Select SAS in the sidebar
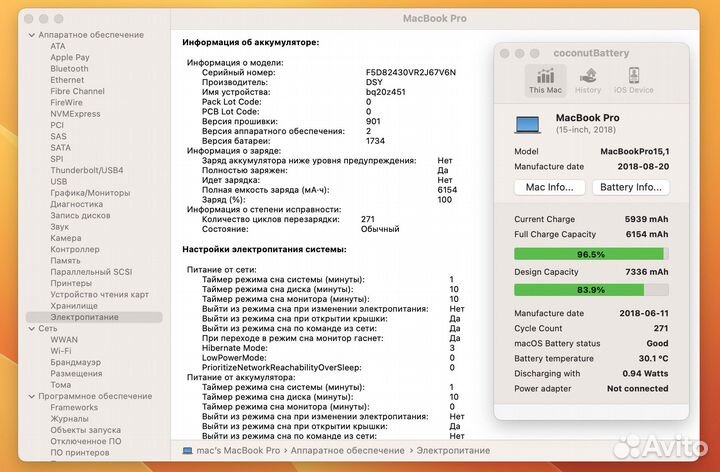 (x=58, y=136)
